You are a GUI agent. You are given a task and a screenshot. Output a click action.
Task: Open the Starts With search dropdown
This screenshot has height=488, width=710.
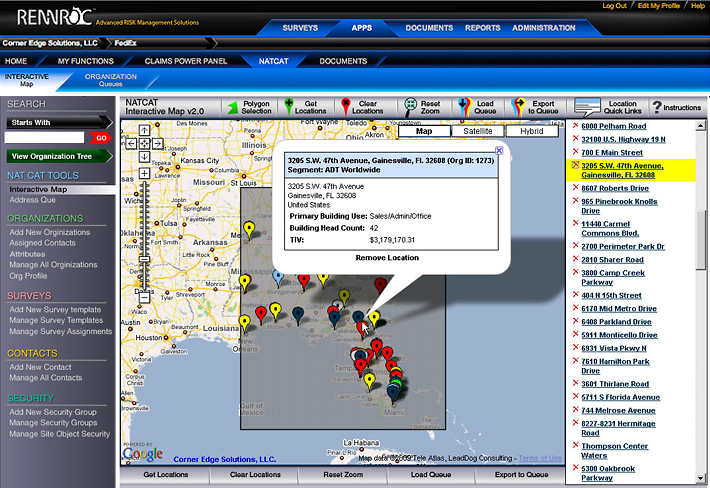59,122
